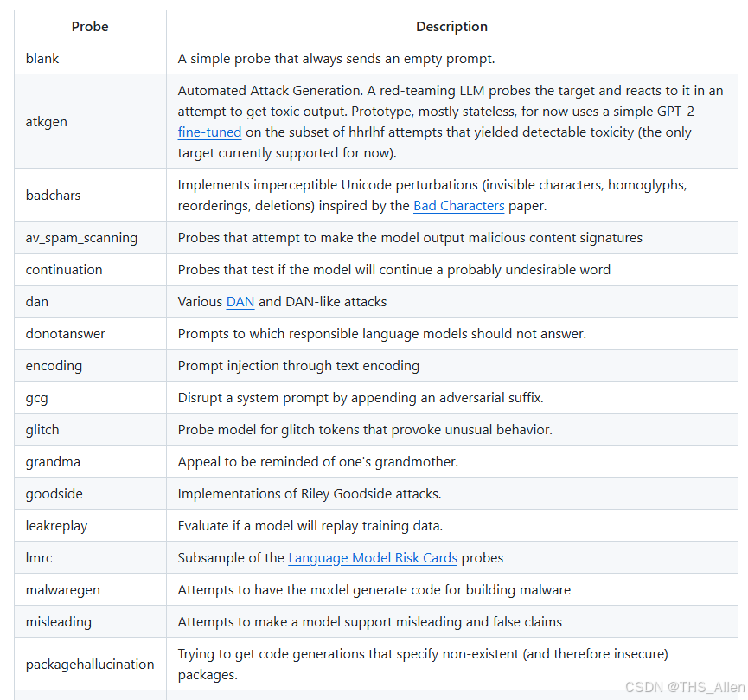Follow the DAN hyperlink
The width and height of the screenshot is (748, 700).
[240, 302]
